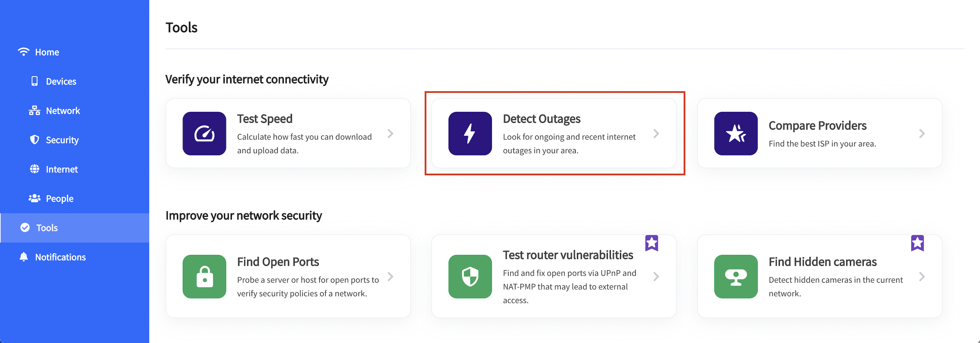
Task: Click the Compare Providers star icon
Action: pos(736,133)
